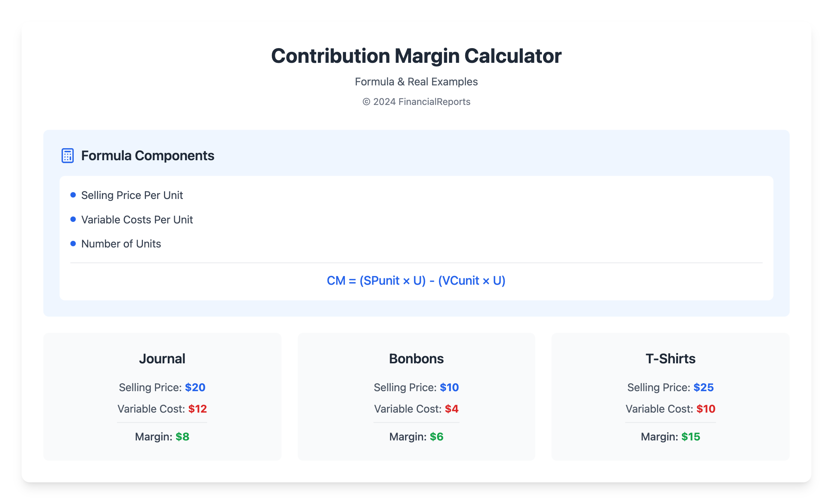Click the T-Shirts margin $15 value
The image size is (833, 504).
[691, 437]
